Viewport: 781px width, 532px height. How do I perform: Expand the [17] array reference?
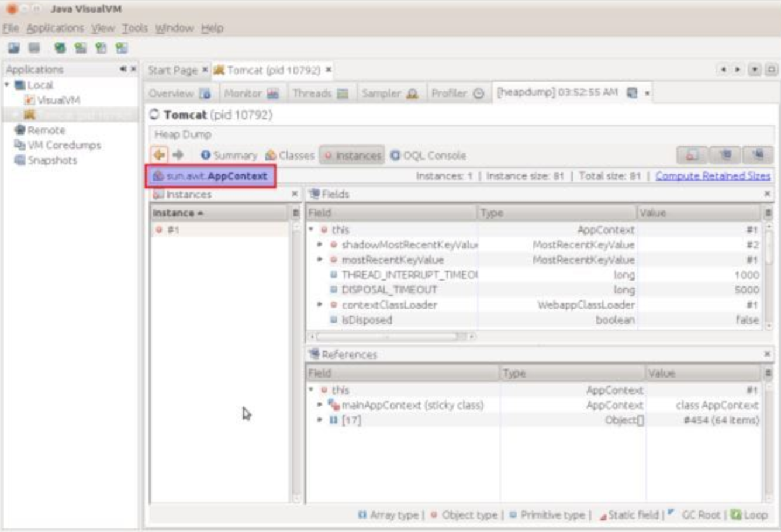320,420
